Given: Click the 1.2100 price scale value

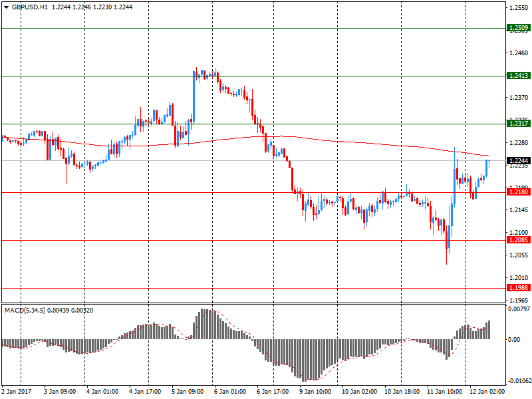Looking at the screenshot, I should coord(519,233).
